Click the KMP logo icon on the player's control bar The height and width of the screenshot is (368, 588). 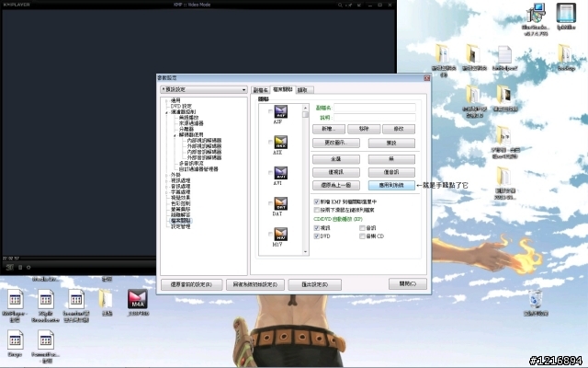click(10, 268)
